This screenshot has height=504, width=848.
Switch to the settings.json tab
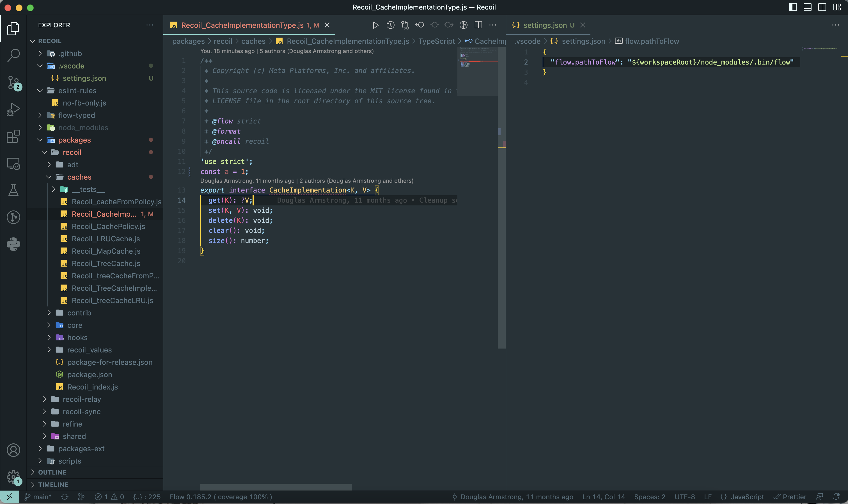(x=545, y=25)
